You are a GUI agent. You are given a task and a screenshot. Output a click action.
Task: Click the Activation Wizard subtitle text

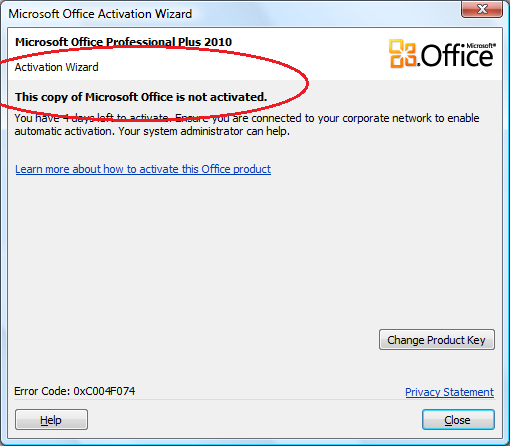[x=56, y=67]
